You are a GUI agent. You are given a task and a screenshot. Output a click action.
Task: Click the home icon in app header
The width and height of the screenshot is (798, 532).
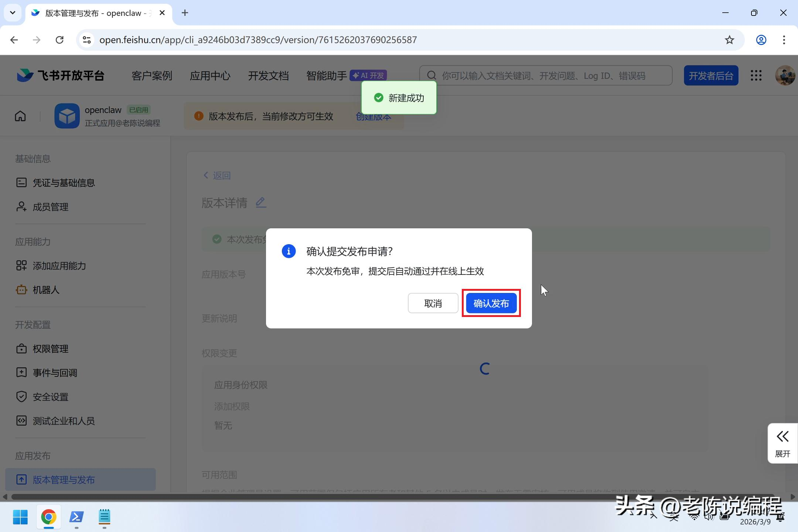pos(20,116)
